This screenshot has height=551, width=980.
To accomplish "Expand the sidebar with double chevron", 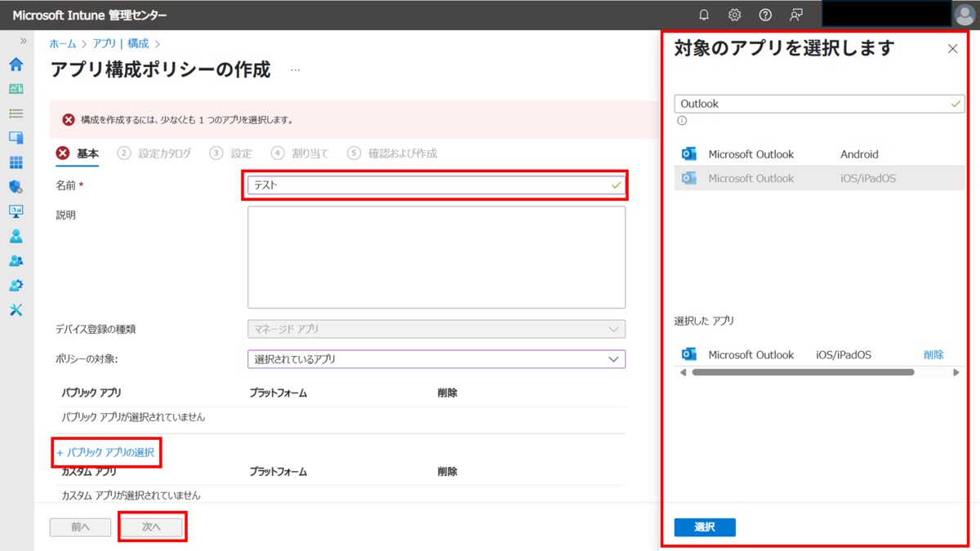I will [23, 41].
